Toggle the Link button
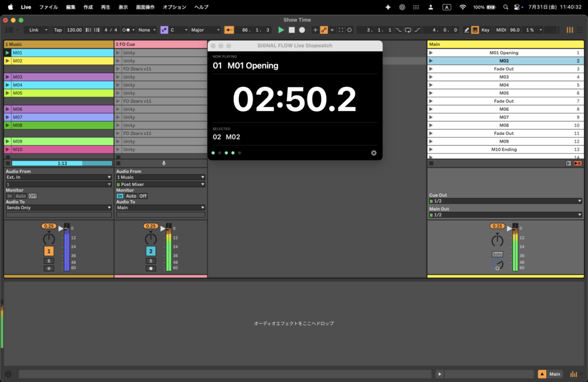 [x=34, y=30]
